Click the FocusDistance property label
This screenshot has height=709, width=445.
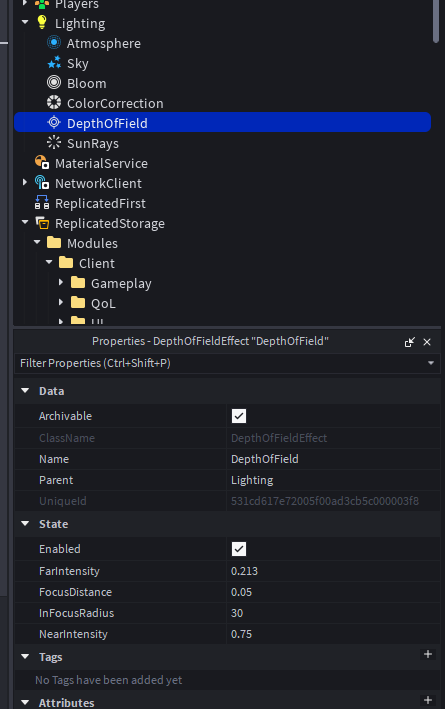[x=75, y=592]
